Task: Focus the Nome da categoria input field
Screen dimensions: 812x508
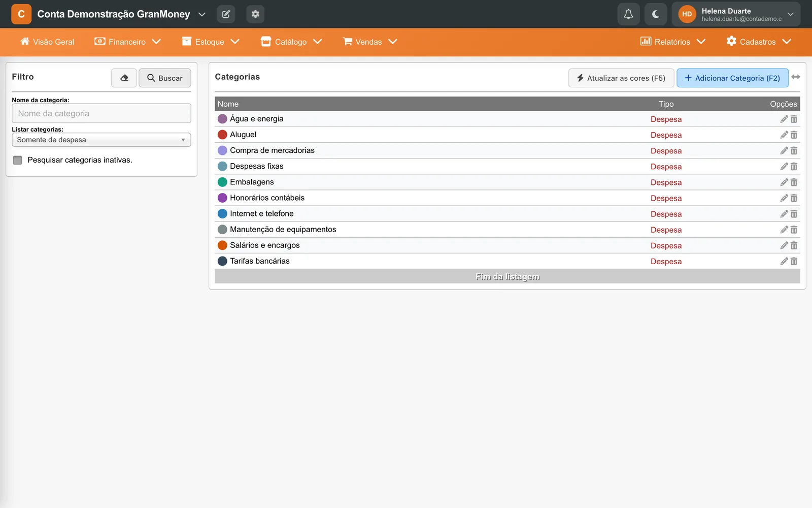Action: point(101,113)
